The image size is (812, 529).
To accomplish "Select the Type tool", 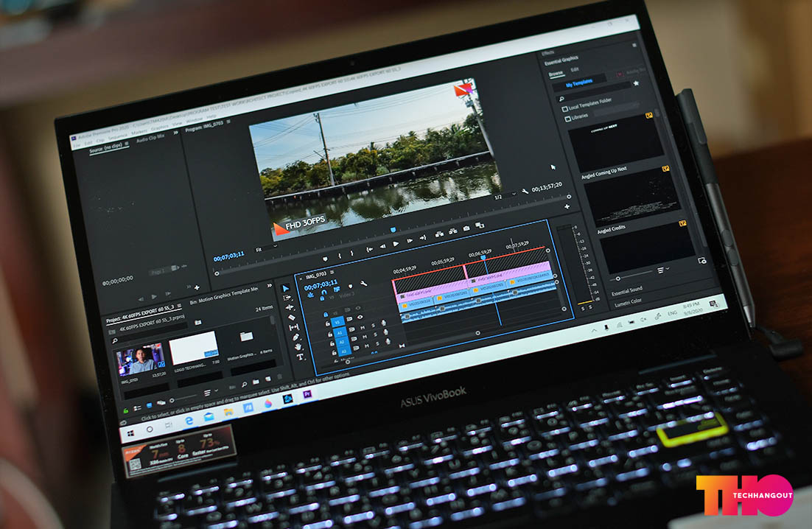I will pyautogui.click(x=300, y=357).
